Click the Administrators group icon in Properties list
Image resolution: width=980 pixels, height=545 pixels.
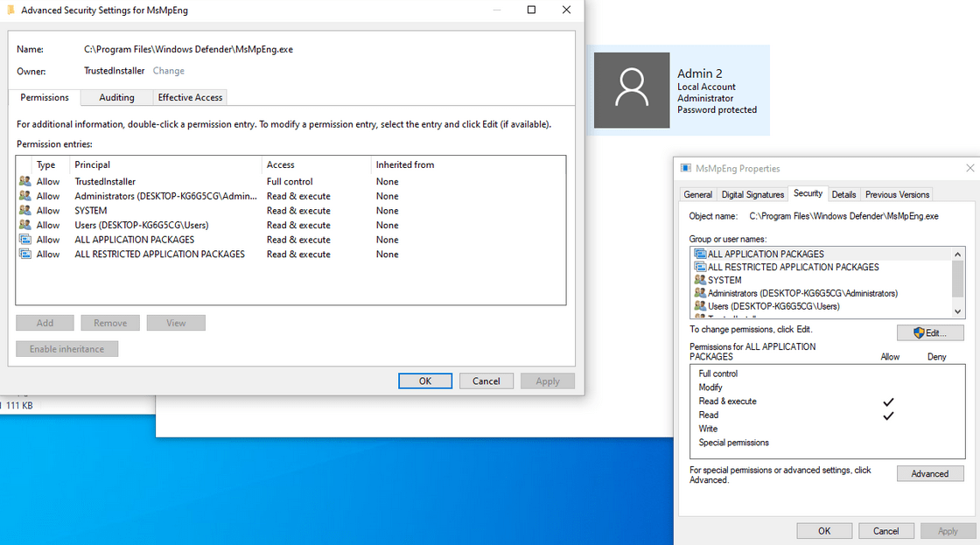click(x=700, y=293)
